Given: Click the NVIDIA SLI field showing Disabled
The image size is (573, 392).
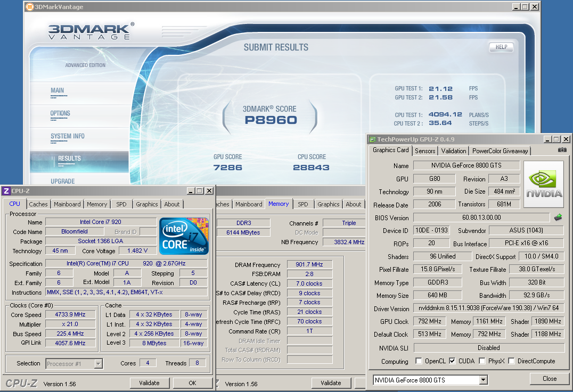Looking at the screenshot, I should pyautogui.click(x=489, y=348).
